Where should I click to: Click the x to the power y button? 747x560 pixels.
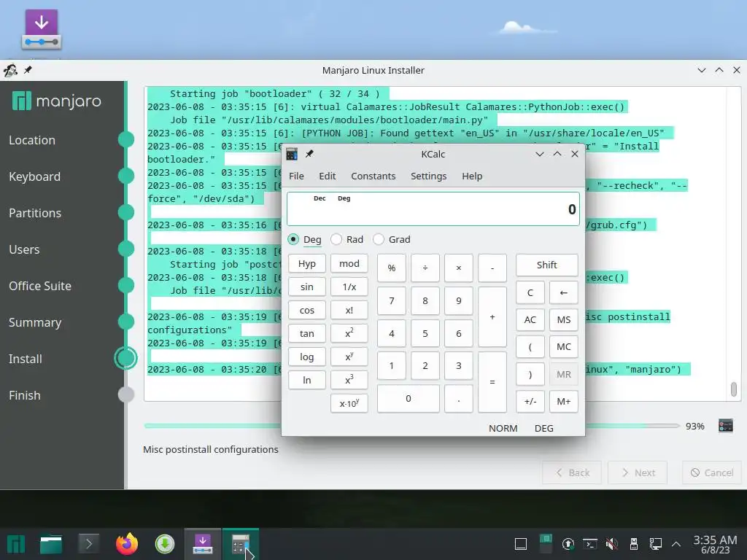[x=349, y=357]
